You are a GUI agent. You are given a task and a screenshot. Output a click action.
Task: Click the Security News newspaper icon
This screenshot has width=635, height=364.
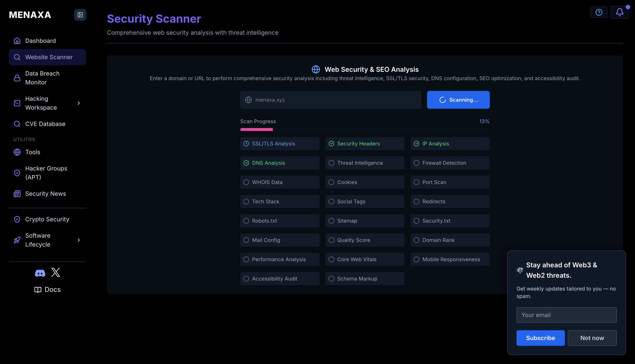[x=17, y=194]
